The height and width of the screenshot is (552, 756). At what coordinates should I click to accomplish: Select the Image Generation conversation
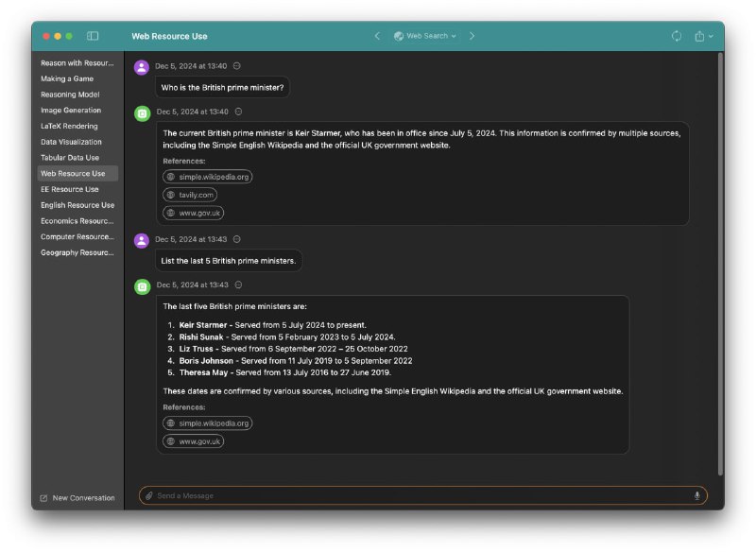(71, 111)
